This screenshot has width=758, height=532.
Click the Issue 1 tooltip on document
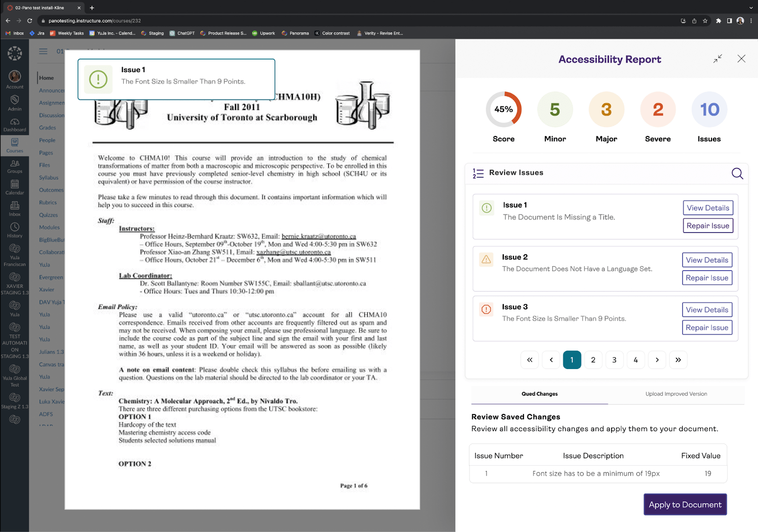click(176, 79)
